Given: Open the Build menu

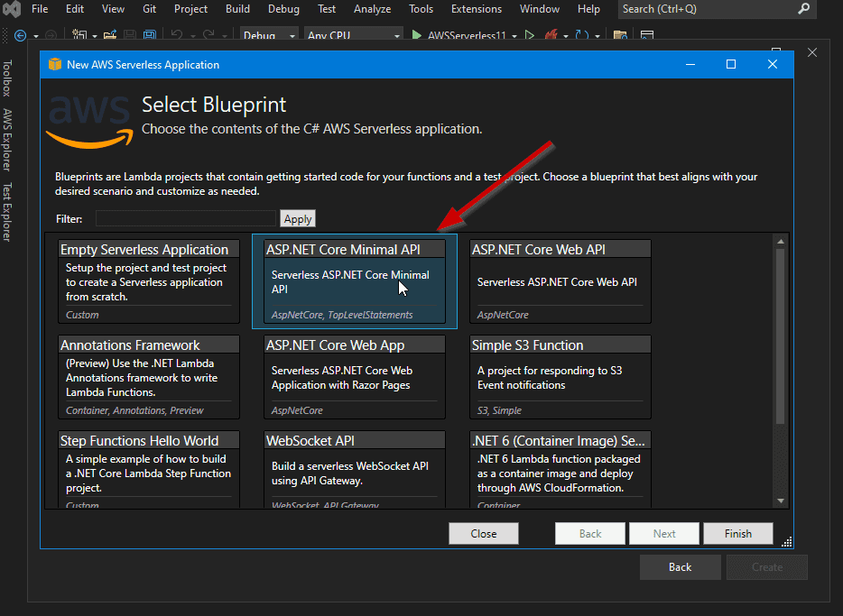Looking at the screenshot, I should click(x=237, y=9).
